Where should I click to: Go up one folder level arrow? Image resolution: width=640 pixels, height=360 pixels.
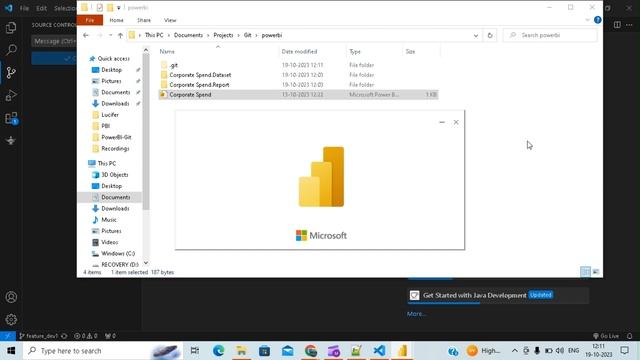point(120,36)
